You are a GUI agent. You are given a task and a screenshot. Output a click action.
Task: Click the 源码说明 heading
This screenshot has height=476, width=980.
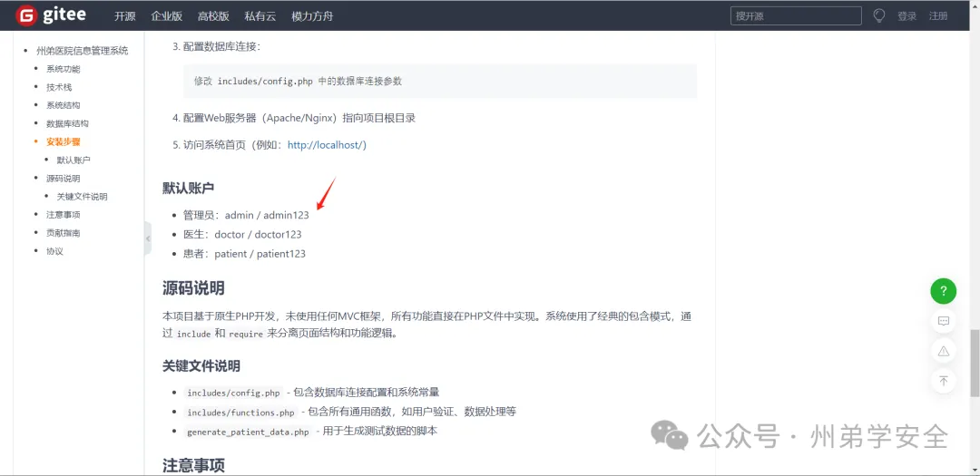tap(193, 288)
